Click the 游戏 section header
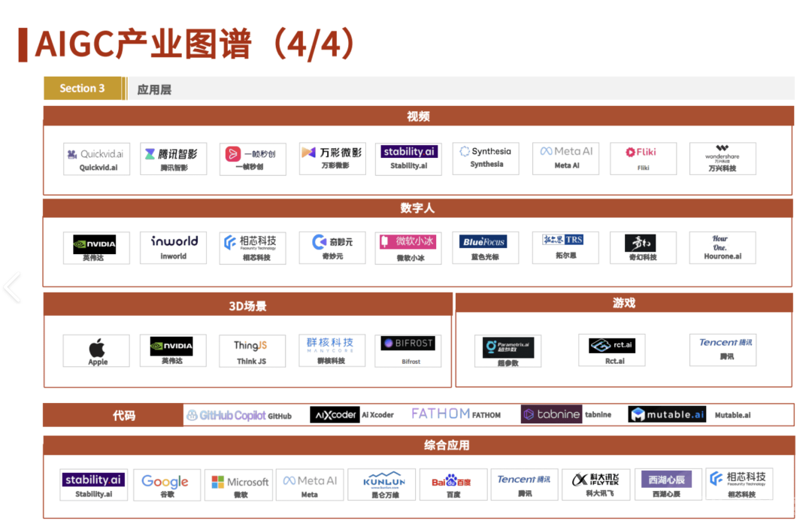 (x=624, y=303)
